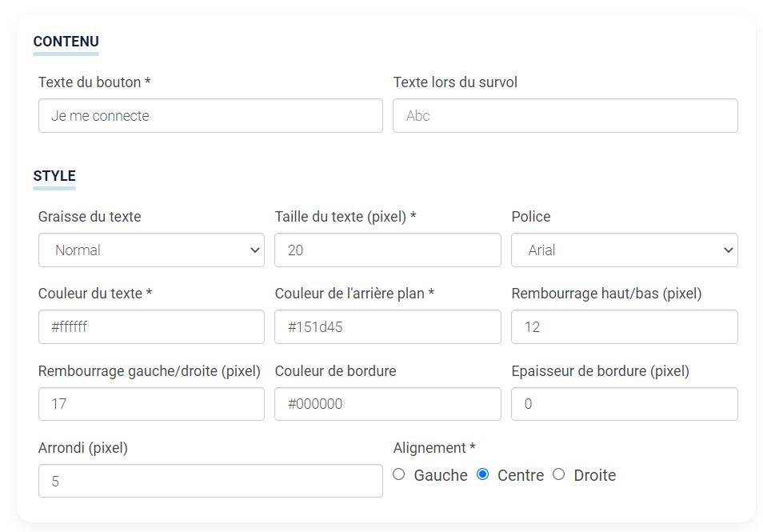763x532 pixels.
Task: Focus the Epaisseur de bordure field
Action: [x=625, y=404]
